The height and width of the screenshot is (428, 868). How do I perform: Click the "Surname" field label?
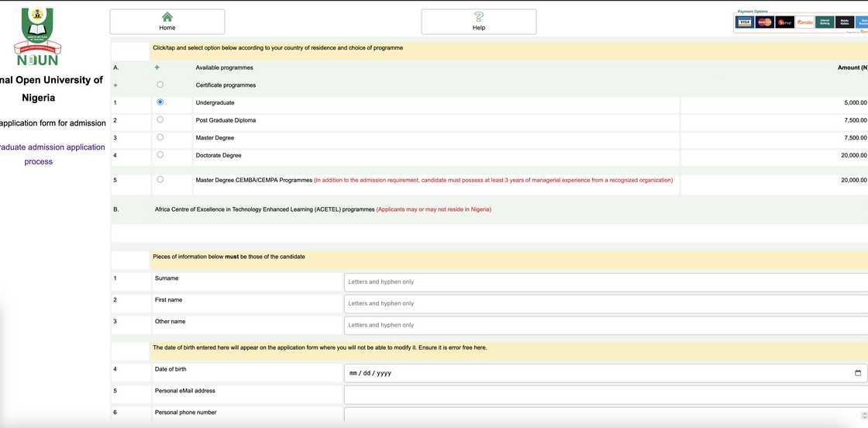pos(167,278)
